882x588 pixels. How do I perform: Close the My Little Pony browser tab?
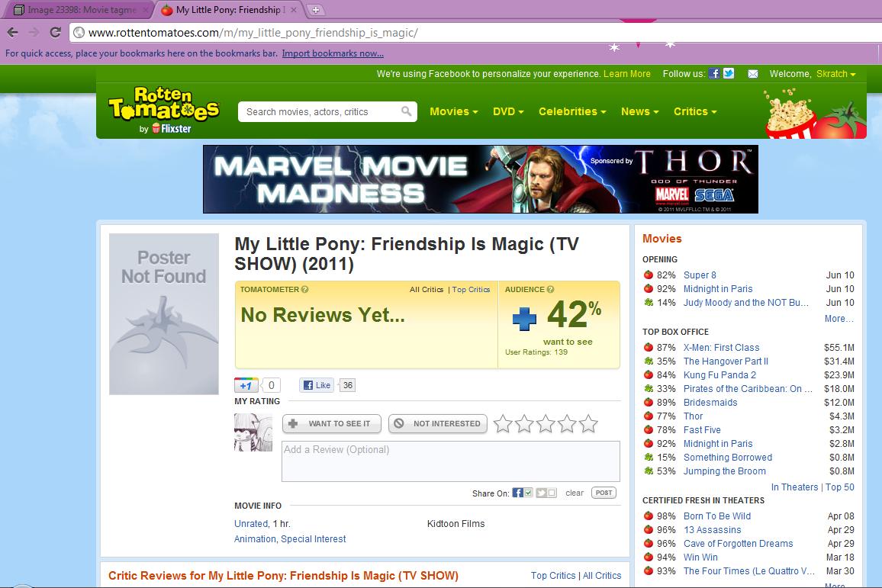294,10
